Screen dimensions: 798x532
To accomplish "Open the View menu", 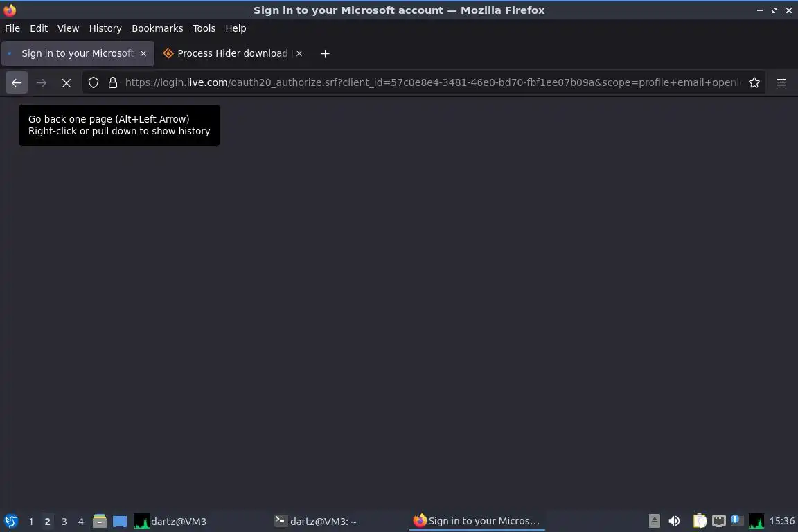I will pyautogui.click(x=68, y=28).
